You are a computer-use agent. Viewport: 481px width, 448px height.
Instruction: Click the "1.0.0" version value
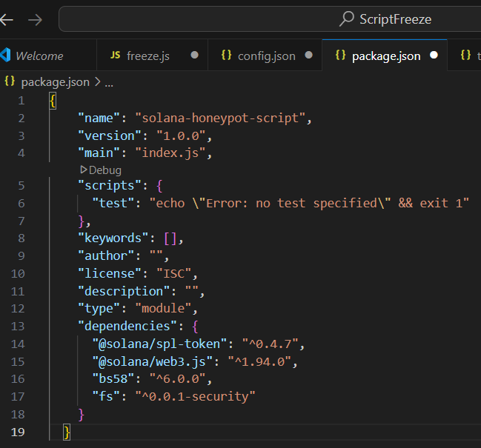tap(182, 136)
